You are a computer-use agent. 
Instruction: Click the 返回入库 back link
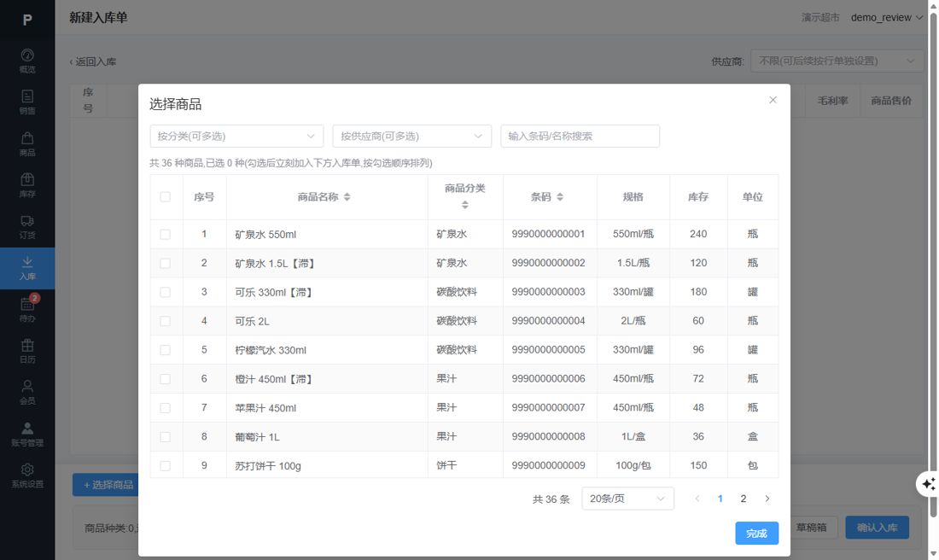93,61
